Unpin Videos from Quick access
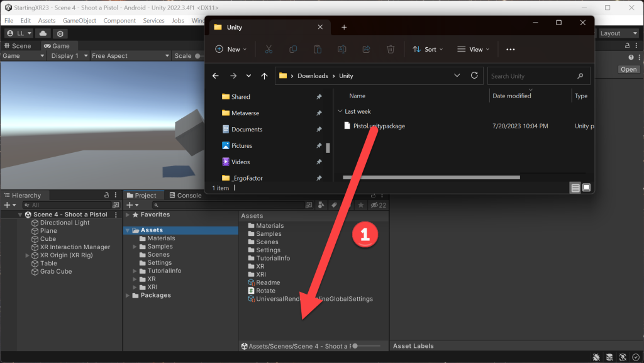Viewport: 644px width, 363px height. pos(319,162)
